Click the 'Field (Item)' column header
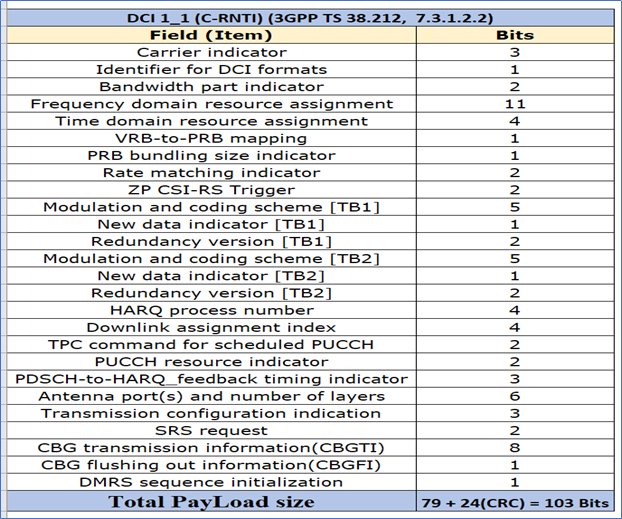622x519 pixels. pyautogui.click(x=211, y=35)
